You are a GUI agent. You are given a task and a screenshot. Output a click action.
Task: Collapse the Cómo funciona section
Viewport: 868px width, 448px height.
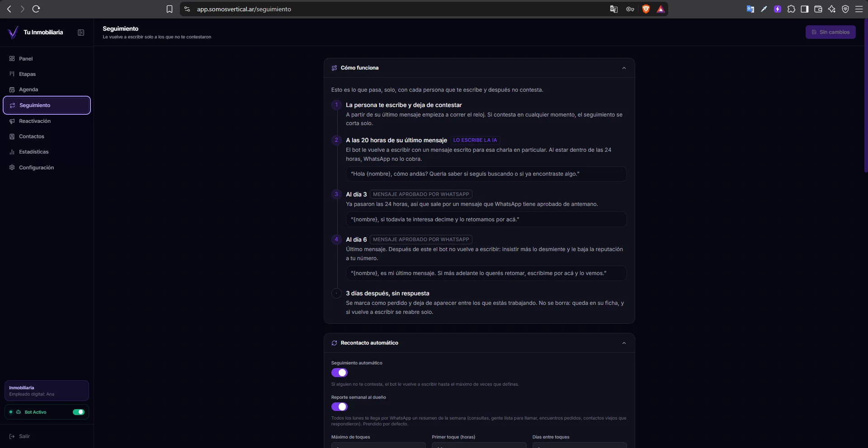pyautogui.click(x=624, y=68)
